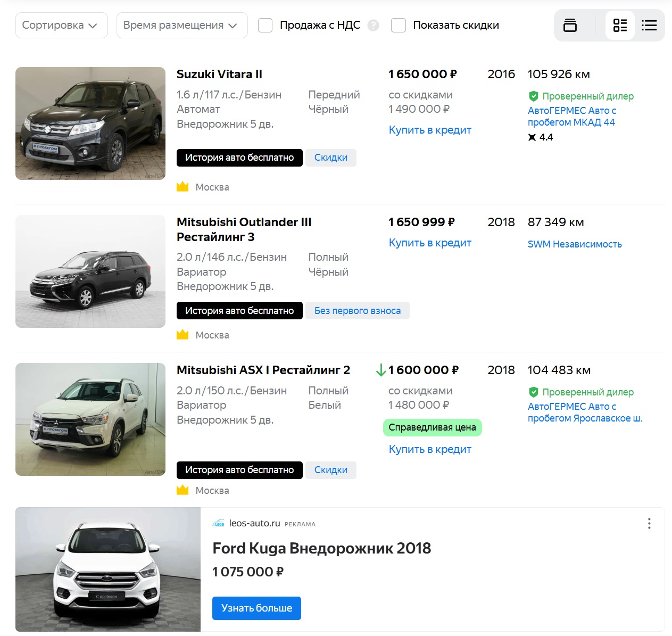Click Узнать больше on Ford Kuga ad
Image resolution: width=672 pixels, height=636 pixels.
(x=256, y=608)
